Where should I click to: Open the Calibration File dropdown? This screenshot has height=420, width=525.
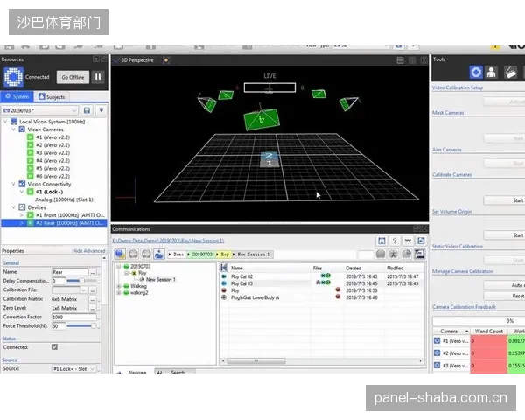pos(84,290)
